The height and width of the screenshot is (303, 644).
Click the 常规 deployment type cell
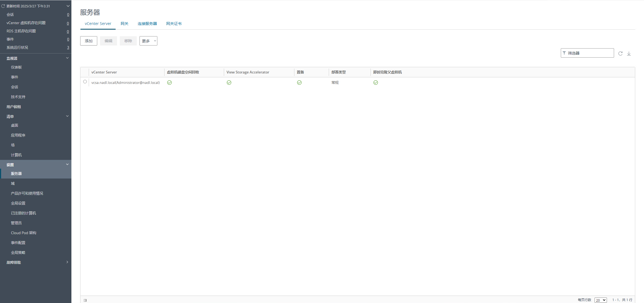(x=335, y=83)
